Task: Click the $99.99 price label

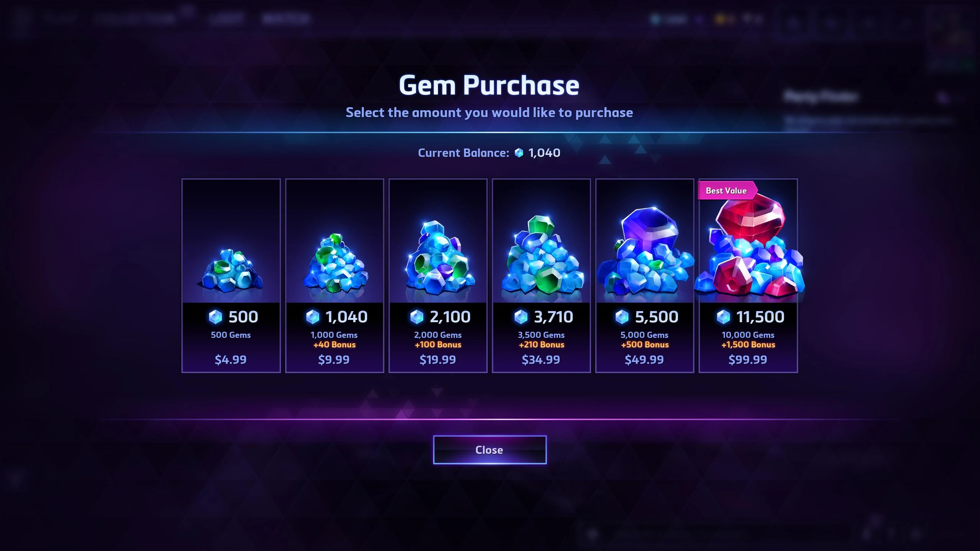Action: click(748, 360)
